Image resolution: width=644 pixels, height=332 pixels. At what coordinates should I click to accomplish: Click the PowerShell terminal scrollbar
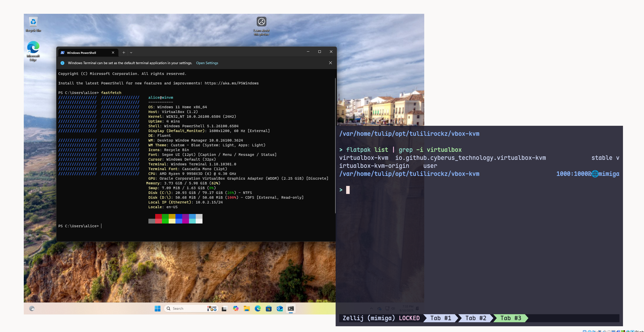pos(335,145)
